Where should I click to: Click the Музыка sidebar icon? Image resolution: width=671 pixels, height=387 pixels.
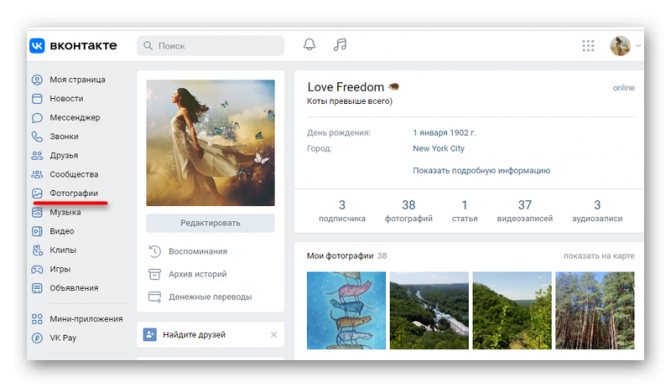point(37,212)
